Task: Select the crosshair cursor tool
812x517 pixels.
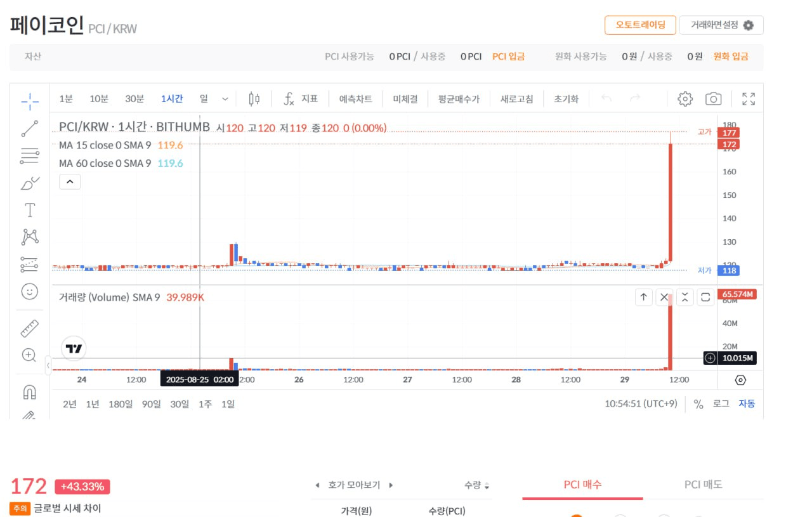Action: coord(30,100)
